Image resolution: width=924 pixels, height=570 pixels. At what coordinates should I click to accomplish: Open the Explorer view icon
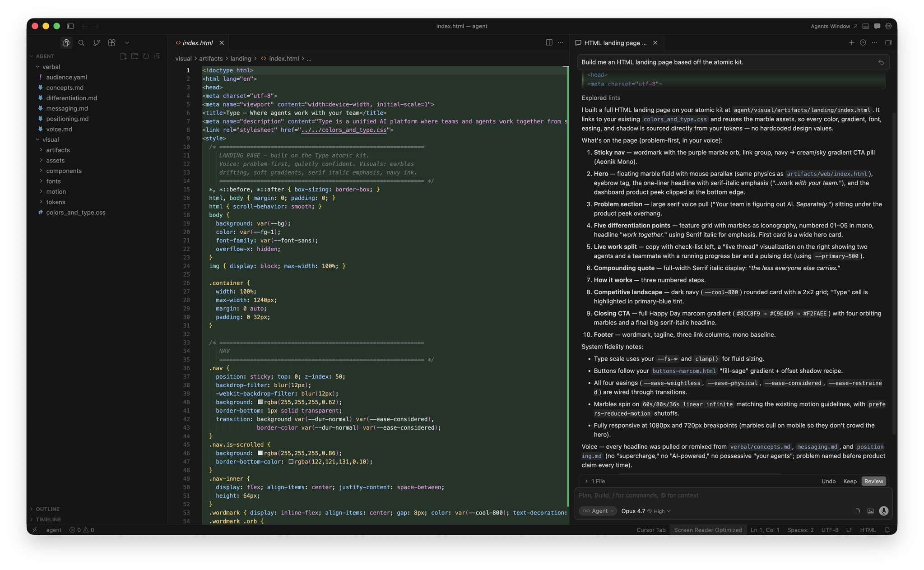[x=66, y=43]
